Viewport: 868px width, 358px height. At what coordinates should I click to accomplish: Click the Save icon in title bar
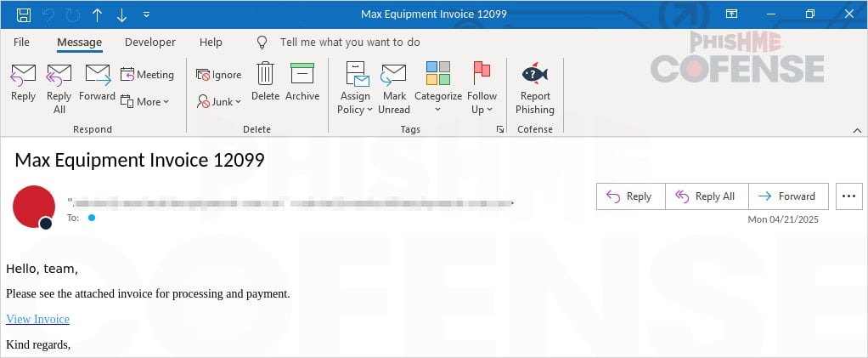click(x=24, y=14)
